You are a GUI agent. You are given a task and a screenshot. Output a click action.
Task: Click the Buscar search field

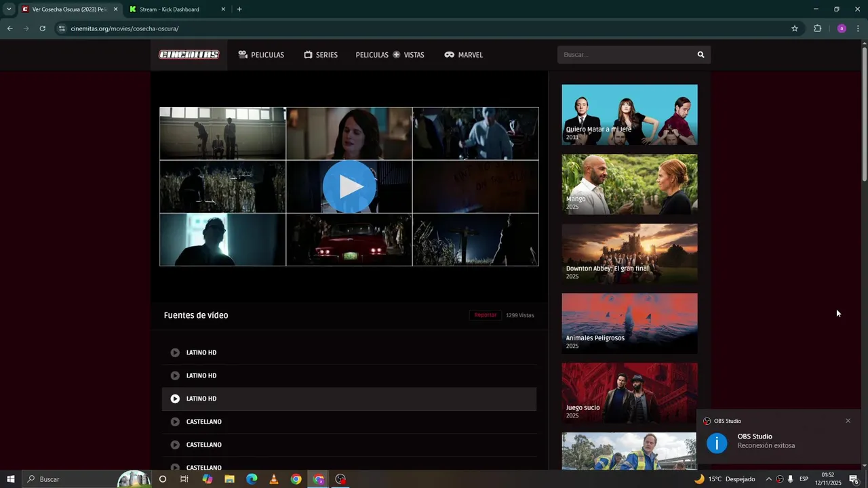[624, 55]
